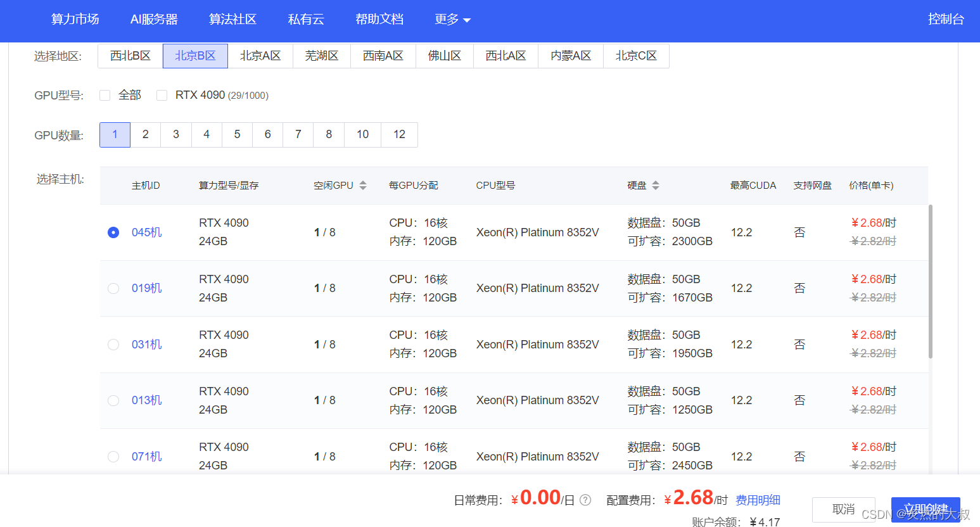Sort hosts by 空闲GPU column arrows

point(363,185)
